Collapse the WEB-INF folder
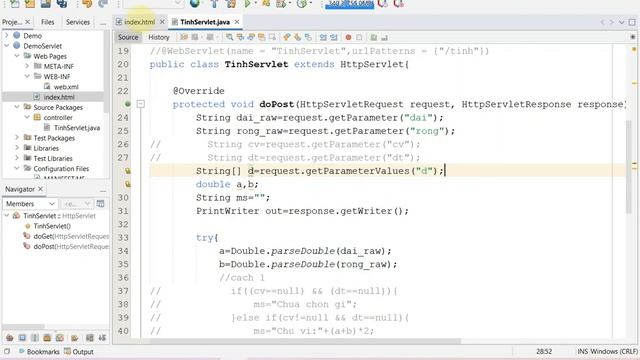The height and width of the screenshot is (360, 640). [x=27, y=76]
